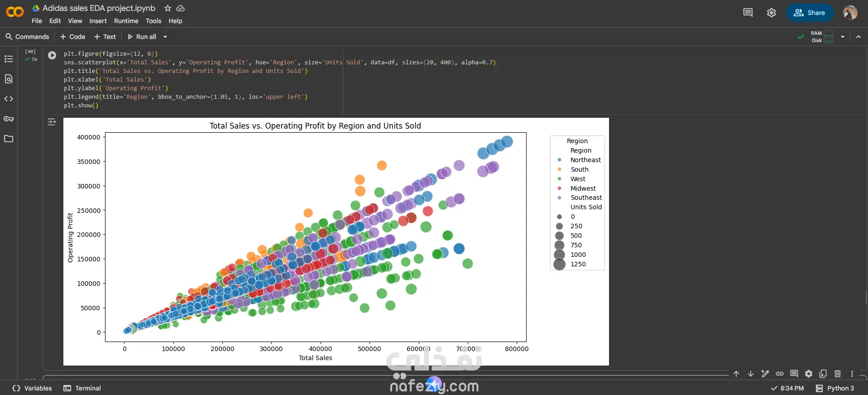
Task: Click the Midwest legend label
Action: click(x=583, y=188)
